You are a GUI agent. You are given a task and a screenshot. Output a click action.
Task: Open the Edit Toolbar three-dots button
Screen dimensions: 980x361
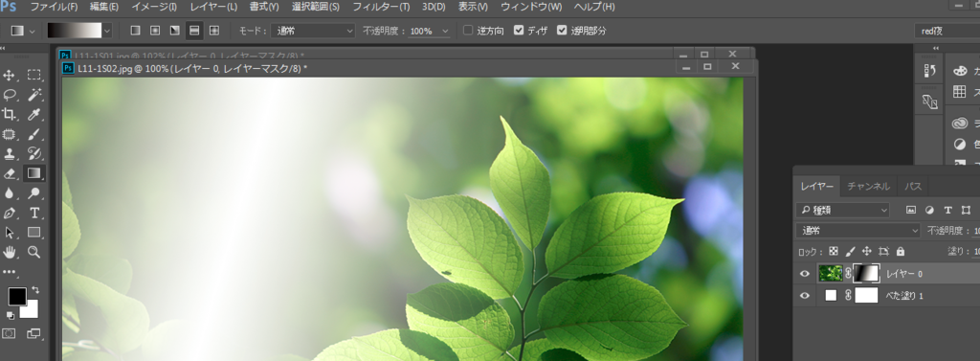10,272
